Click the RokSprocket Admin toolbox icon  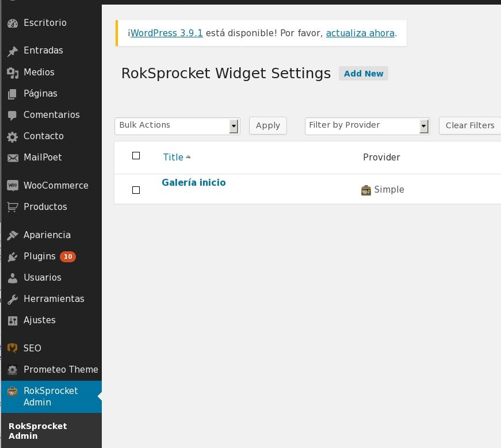13,391
